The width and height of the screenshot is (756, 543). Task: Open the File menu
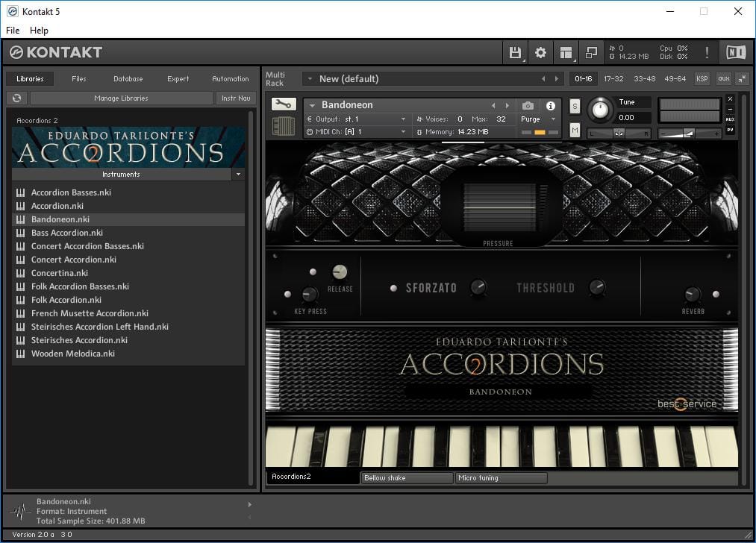(13, 31)
